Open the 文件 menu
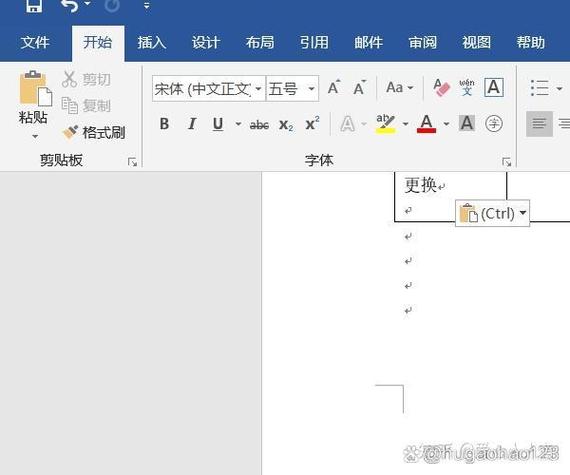This screenshot has width=570, height=475. click(35, 43)
